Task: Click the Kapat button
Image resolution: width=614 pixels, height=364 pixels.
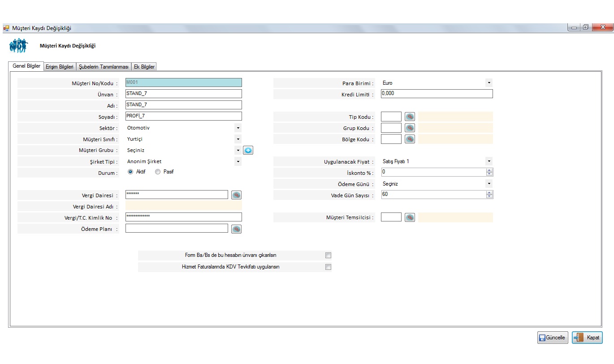Action: point(587,338)
